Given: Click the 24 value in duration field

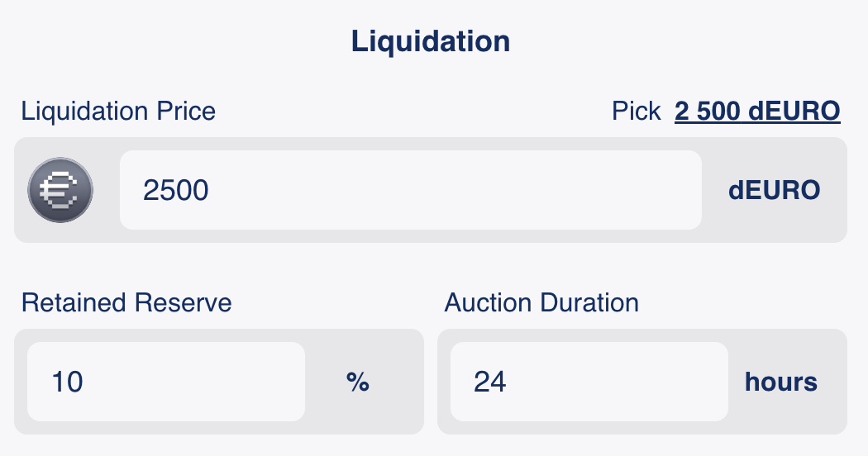Looking at the screenshot, I should (490, 382).
